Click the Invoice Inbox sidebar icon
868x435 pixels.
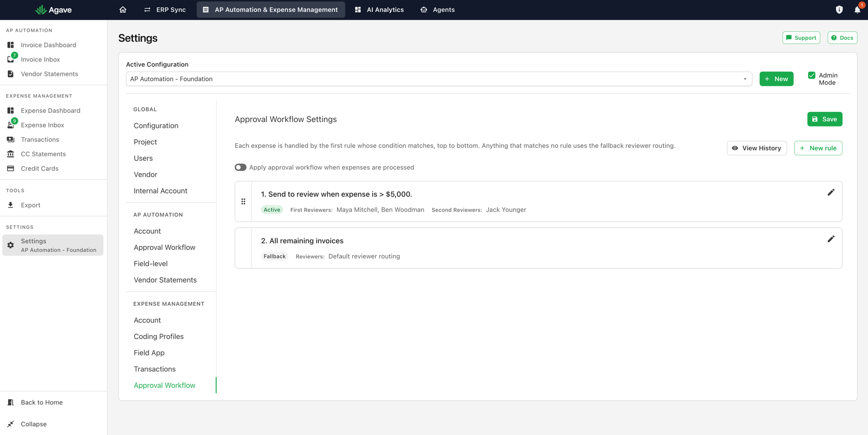point(11,59)
